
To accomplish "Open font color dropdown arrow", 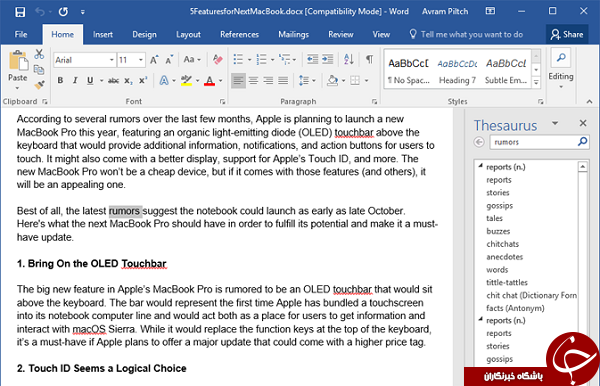I will pyautogui.click(x=220, y=81).
